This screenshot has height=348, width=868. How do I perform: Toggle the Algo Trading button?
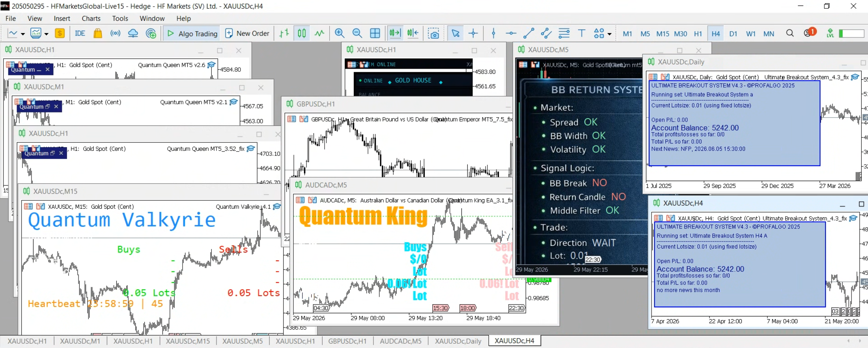point(192,34)
